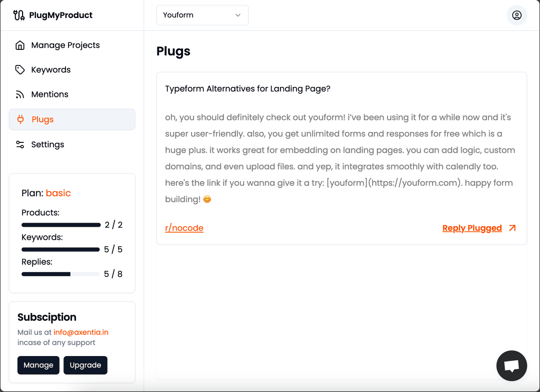Click the Mentions feed icon
Image resolution: width=540 pixels, height=392 pixels.
pyautogui.click(x=20, y=94)
